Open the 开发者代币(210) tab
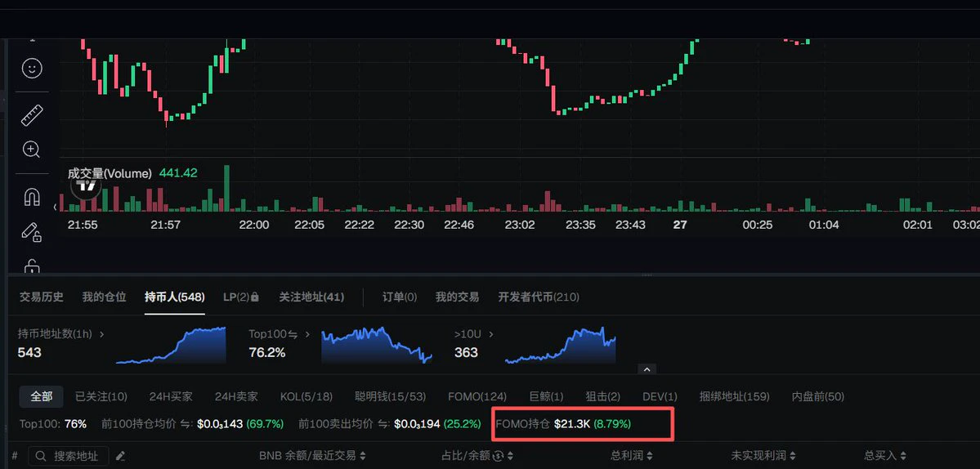This screenshot has width=980, height=469. point(538,297)
